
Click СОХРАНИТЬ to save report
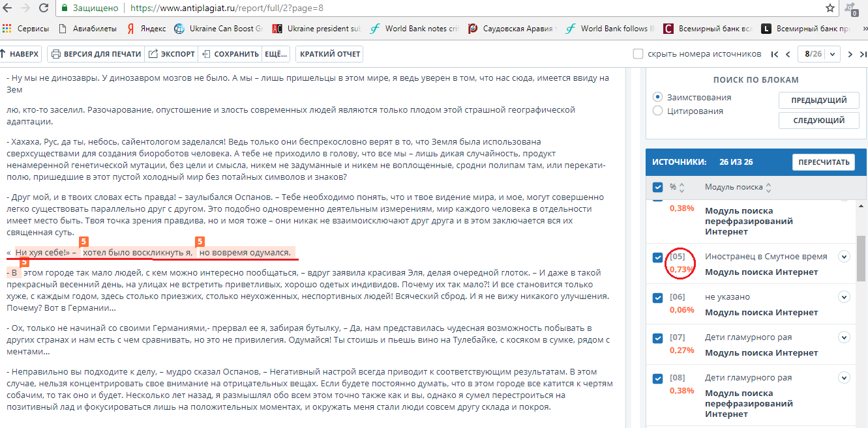point(230,54)
